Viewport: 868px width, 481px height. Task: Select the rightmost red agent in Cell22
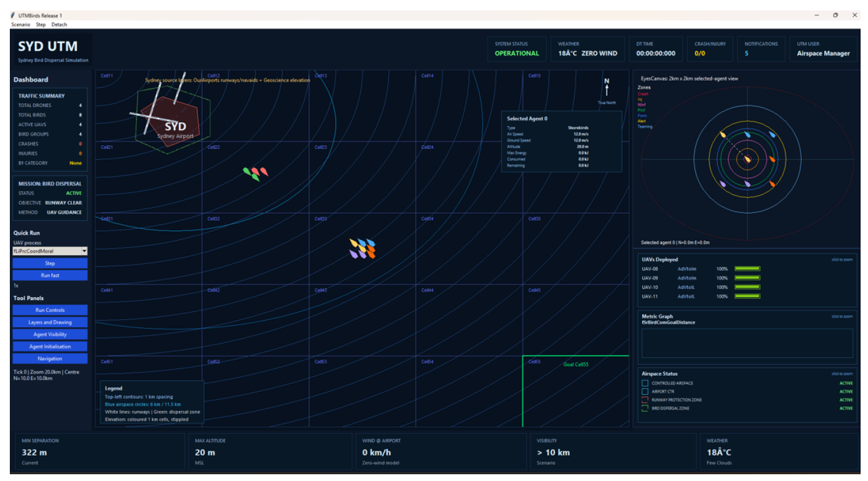264,172
